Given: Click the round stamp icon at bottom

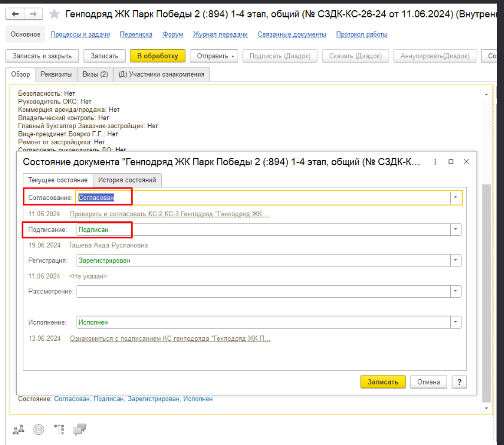Looking at the screenshot, I should click(x=38, y=429).
